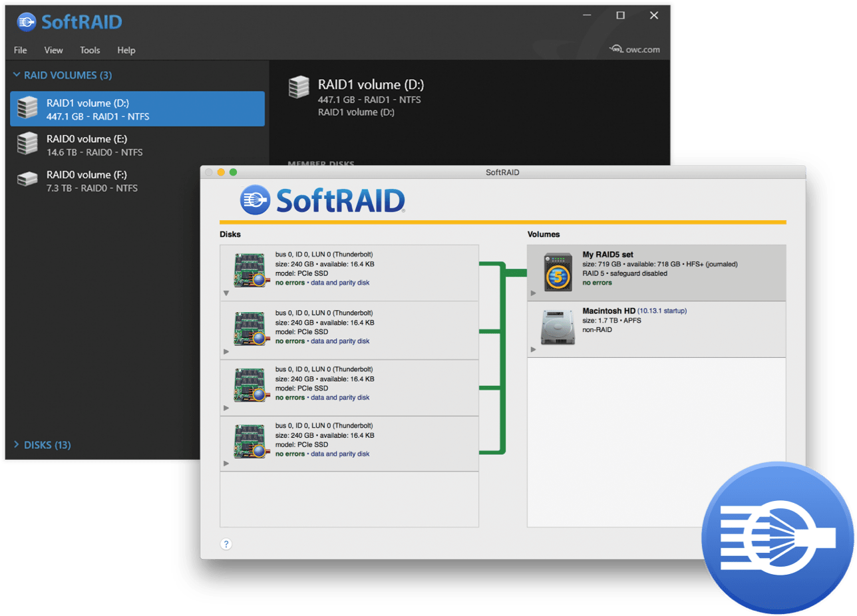
Task: Expand the My RAID5 set disclosure triangle
Action: tap(533, 293)
